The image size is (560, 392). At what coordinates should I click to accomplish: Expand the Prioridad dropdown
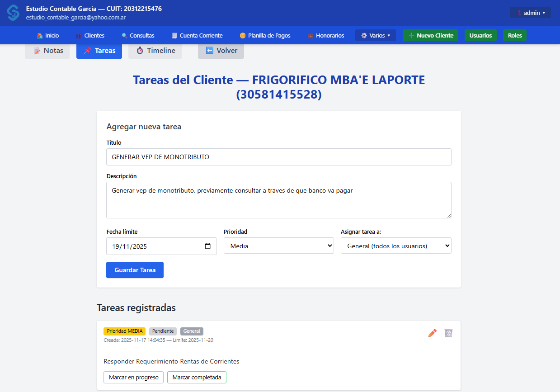pos(278,246)
